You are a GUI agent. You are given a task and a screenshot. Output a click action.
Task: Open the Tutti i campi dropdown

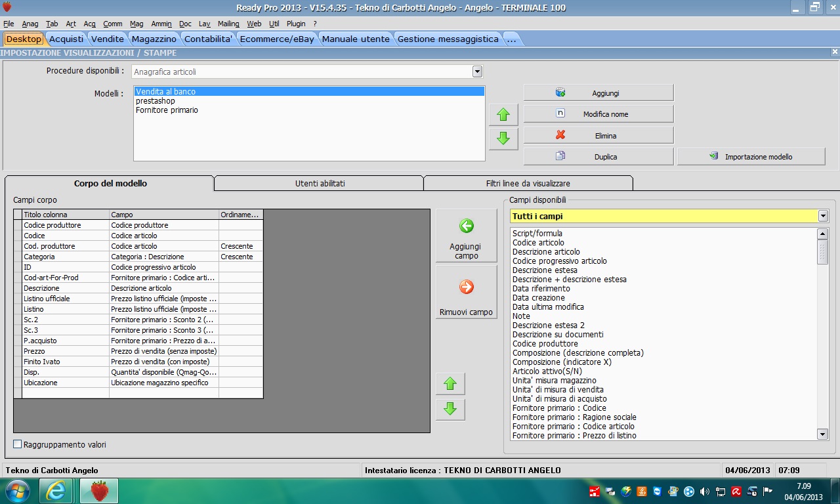point(823,216)
